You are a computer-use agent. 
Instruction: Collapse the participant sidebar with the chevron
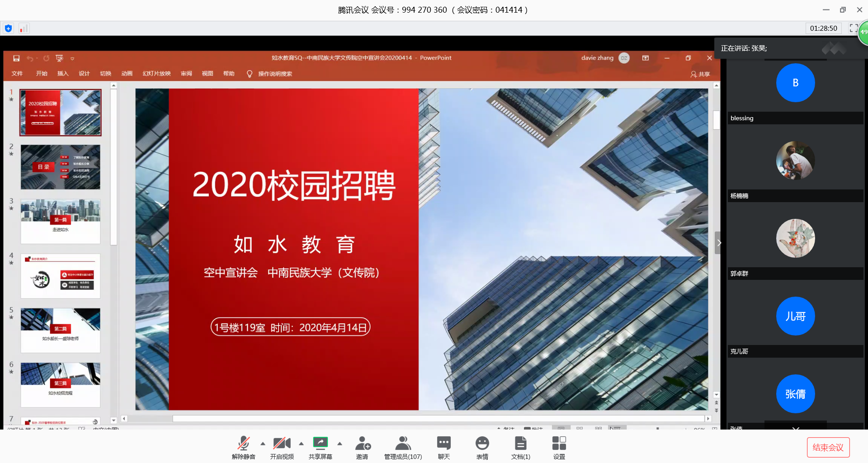point(719,243)
